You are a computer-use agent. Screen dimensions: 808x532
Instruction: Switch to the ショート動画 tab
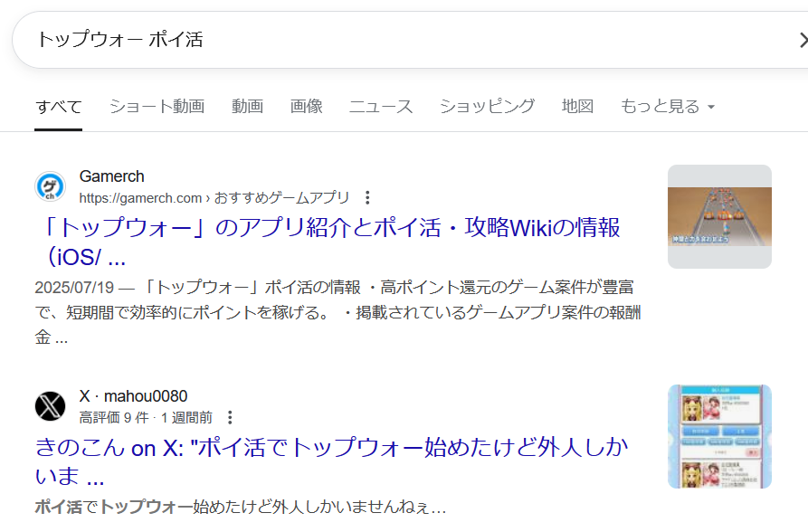point(157,107)
